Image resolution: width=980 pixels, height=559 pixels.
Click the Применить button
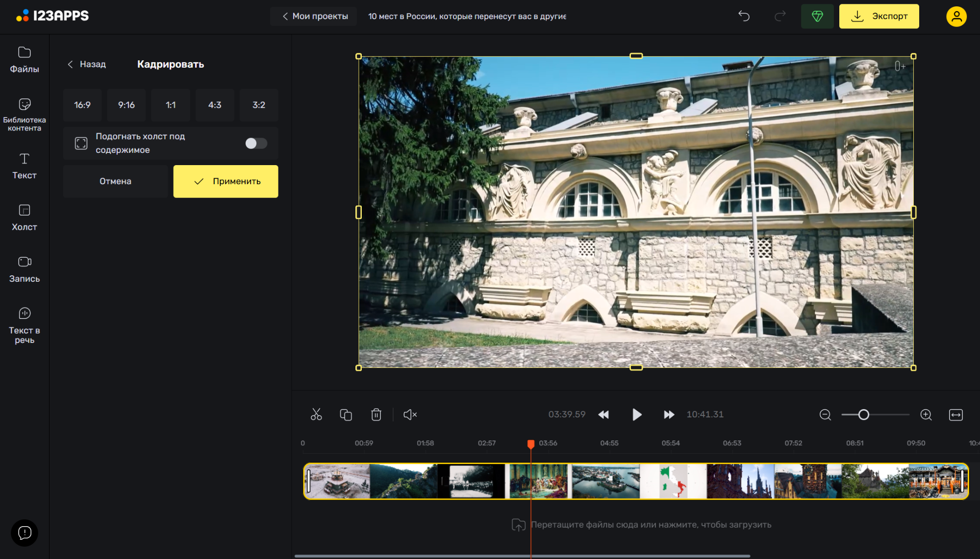[x=226, y=181]
